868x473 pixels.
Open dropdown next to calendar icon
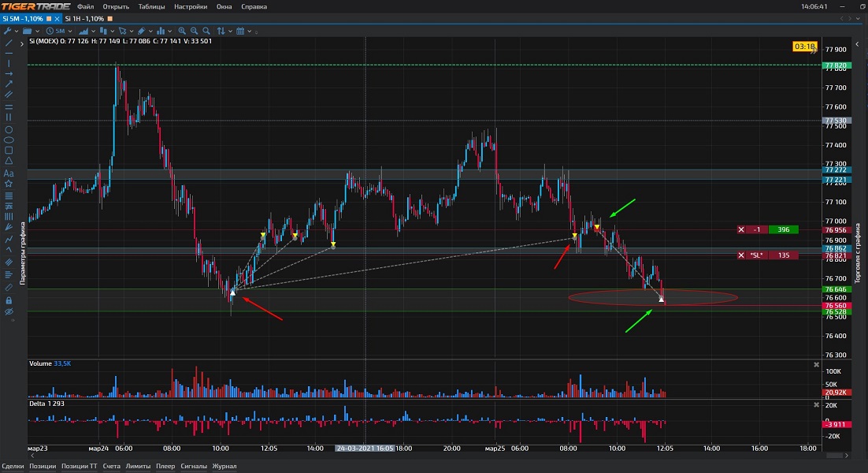pos(249,31)
